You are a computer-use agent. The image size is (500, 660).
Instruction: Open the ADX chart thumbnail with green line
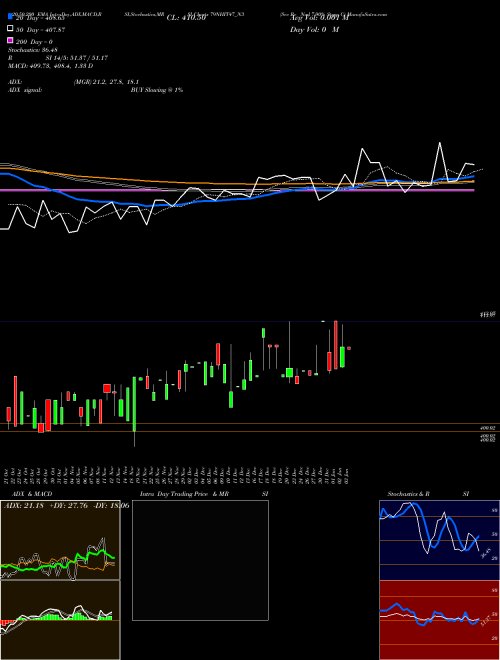tap(60, 540)
